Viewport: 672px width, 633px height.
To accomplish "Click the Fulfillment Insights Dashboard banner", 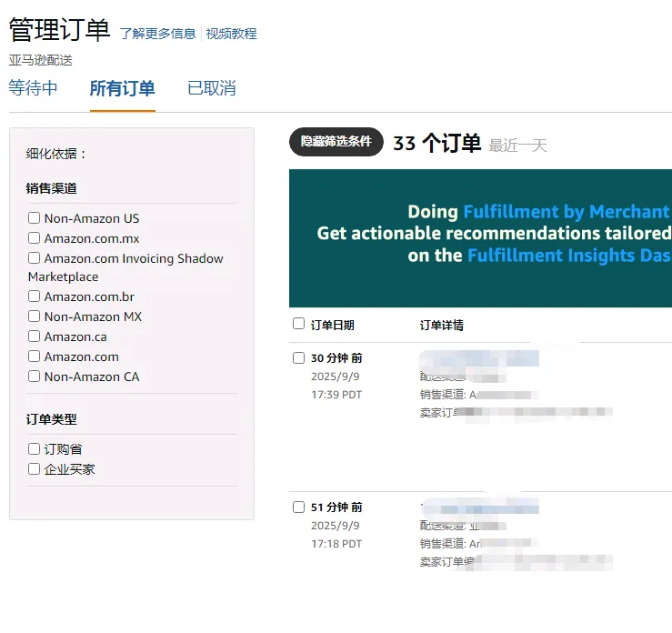I will tap(480, 237).
